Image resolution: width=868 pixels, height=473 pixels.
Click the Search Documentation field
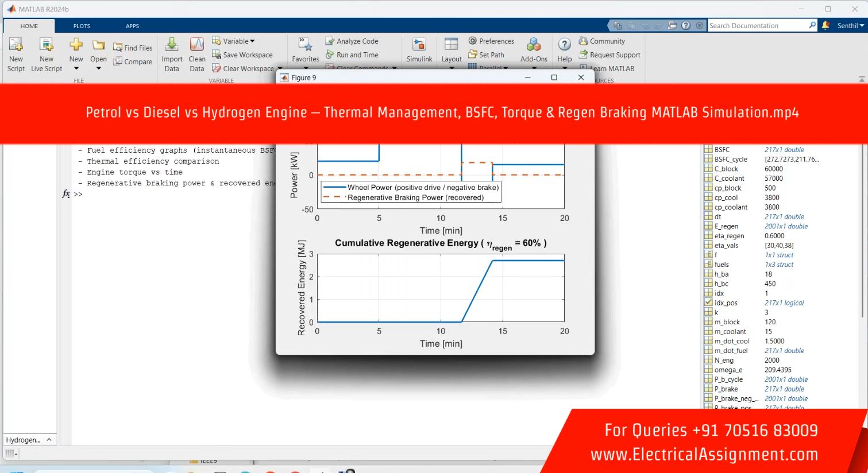click(x=757, y=25)
